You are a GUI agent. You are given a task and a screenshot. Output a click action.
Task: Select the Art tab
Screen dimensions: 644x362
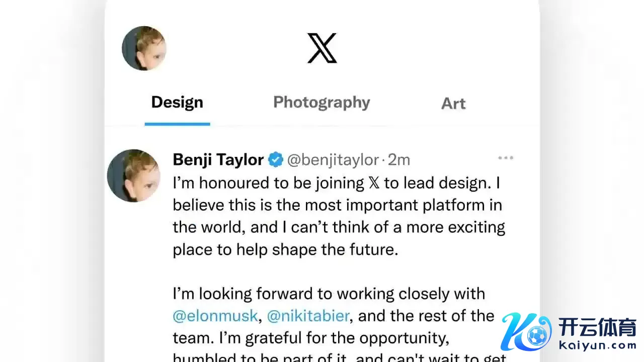pyautogui.click(x=453, y=104)
